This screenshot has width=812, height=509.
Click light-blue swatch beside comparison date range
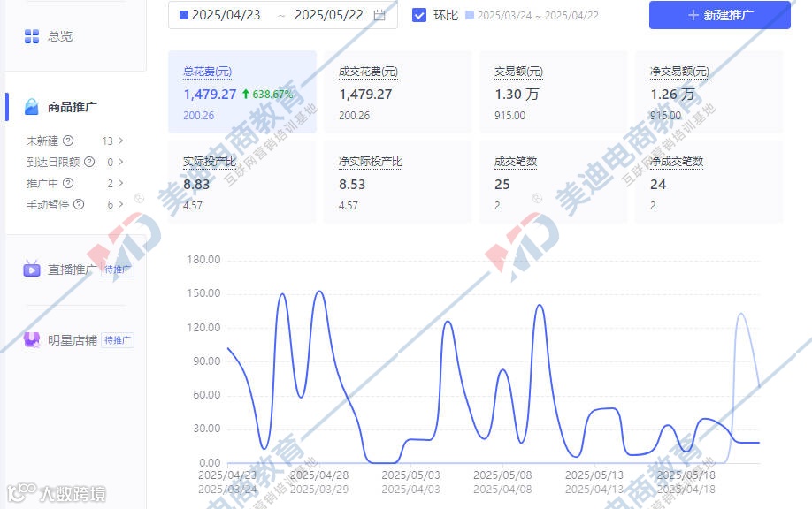pyautogui.click(x=470, y=15)
